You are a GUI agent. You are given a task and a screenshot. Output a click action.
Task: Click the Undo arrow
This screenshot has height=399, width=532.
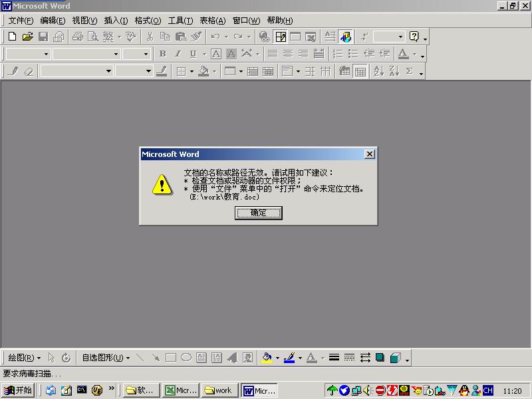[x=215, y=37]
